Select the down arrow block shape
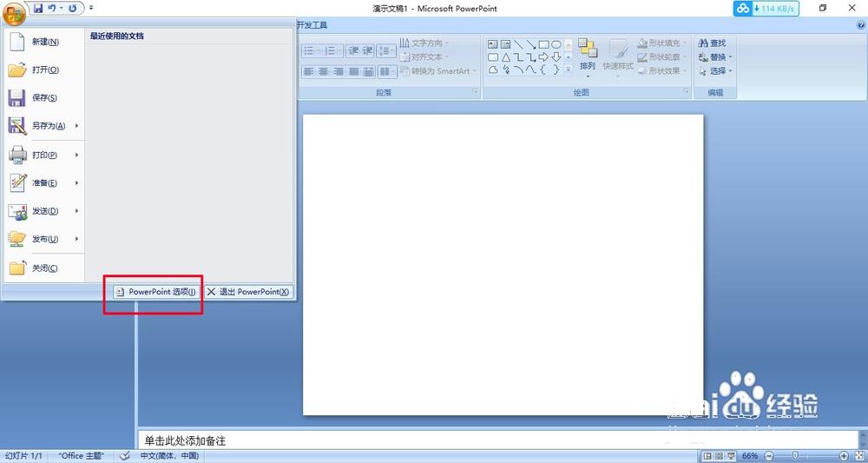This screenshot has height=463, width=868. [x=556, y=57]
